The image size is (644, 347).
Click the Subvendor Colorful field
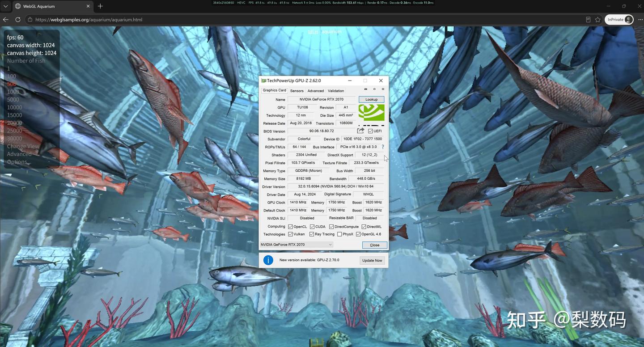coord(304,139)
